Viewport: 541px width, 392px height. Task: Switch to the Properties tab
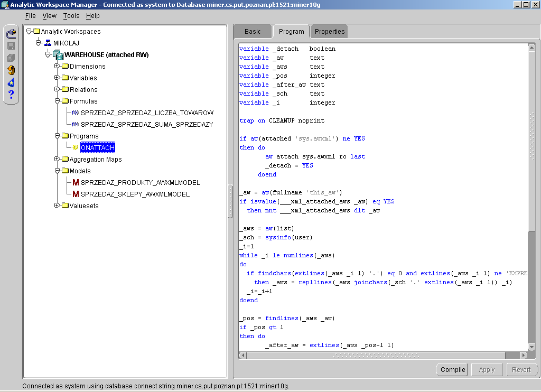point(330,32)
